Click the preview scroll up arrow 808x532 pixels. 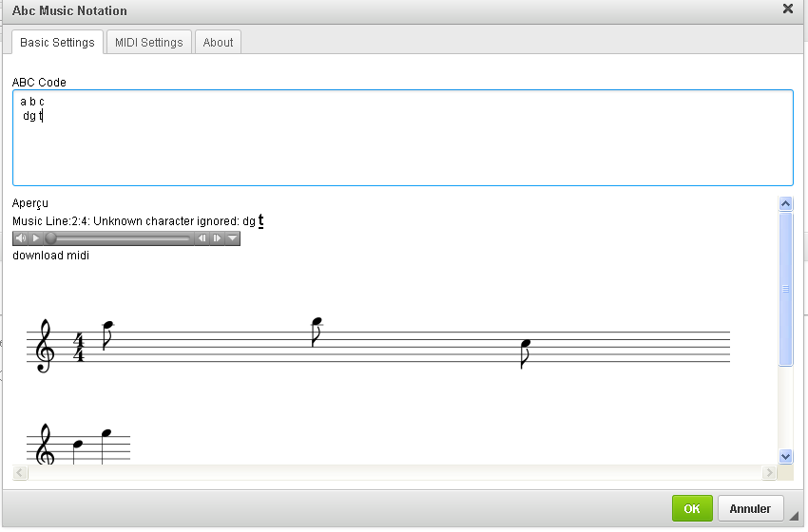785,203
